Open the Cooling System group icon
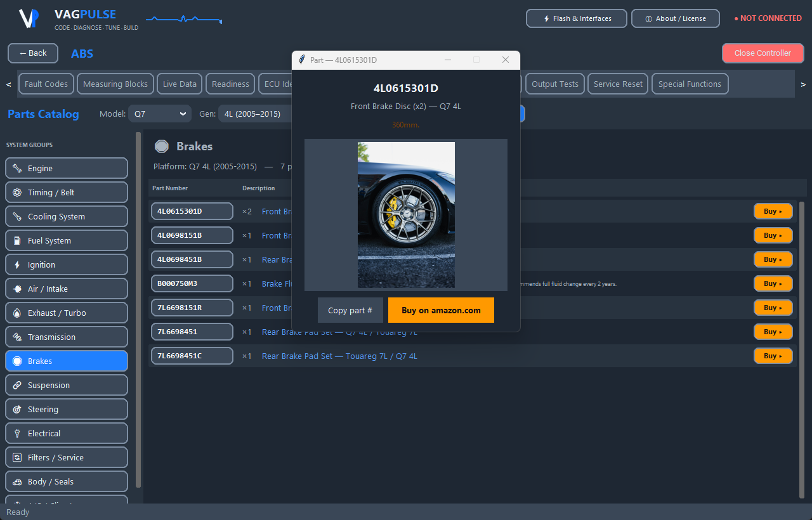Image resolution: width=812 pixels, height=520 pixels. pyautogui.click(x=17, y=217)
